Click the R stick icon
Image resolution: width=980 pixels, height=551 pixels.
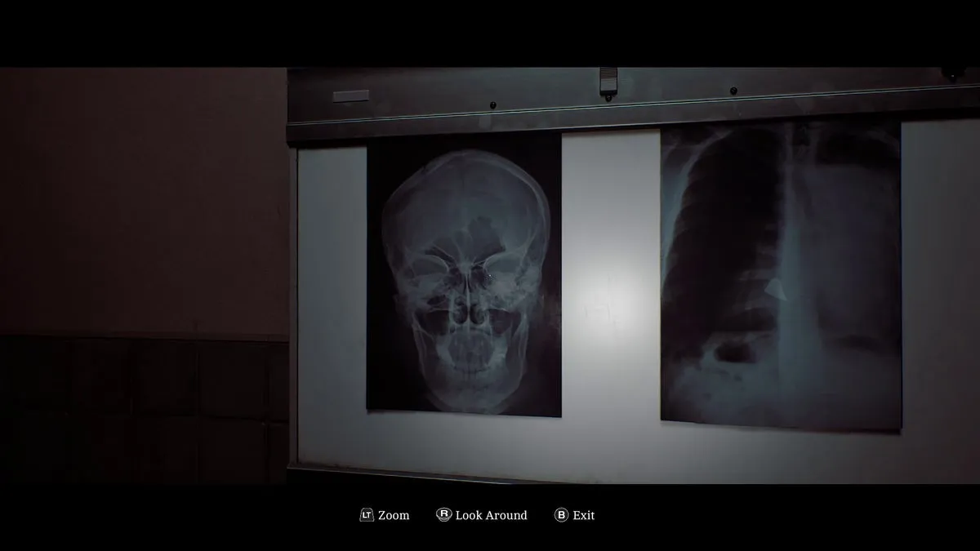tap(444, 514)
